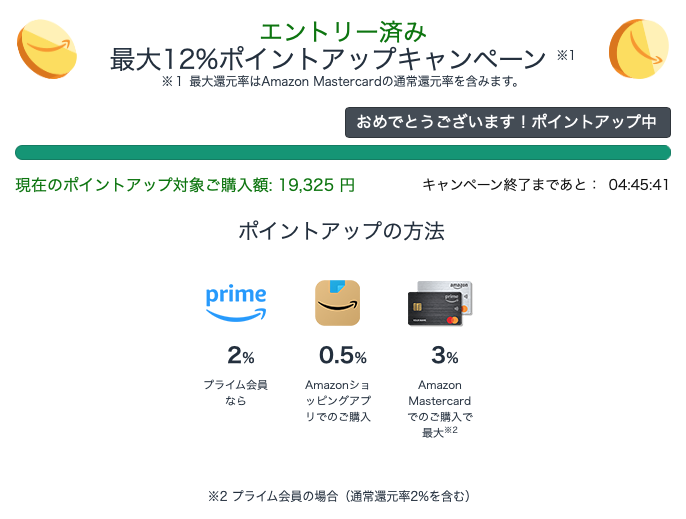Click the blue prime logo
The height and width of the screenshot is (519, 686).
click(x=236, y=303)
